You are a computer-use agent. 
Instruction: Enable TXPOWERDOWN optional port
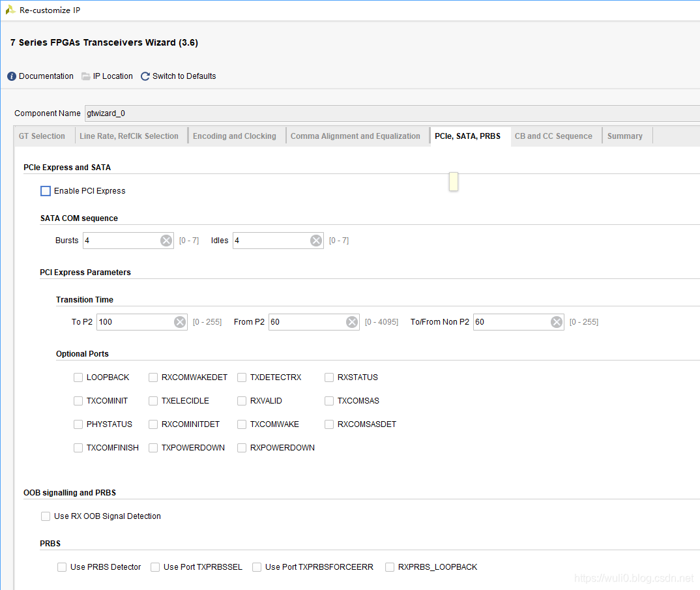pos(153,448)
